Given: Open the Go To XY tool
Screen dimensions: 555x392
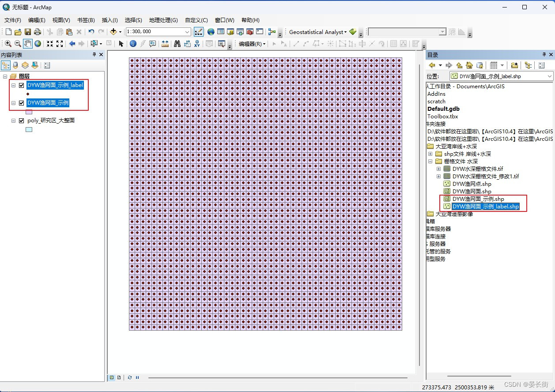Looking at the screenshot, I should 197,44.
